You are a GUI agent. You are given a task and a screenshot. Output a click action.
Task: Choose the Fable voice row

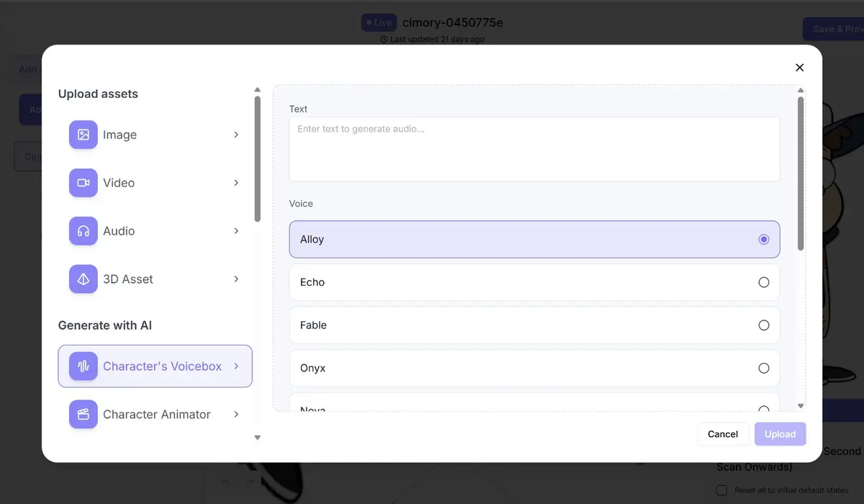(x=534, y=325)
